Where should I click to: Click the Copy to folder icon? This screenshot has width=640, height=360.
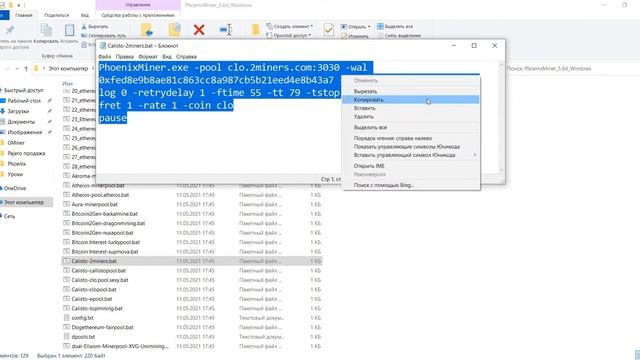click(x=175, y=30)
